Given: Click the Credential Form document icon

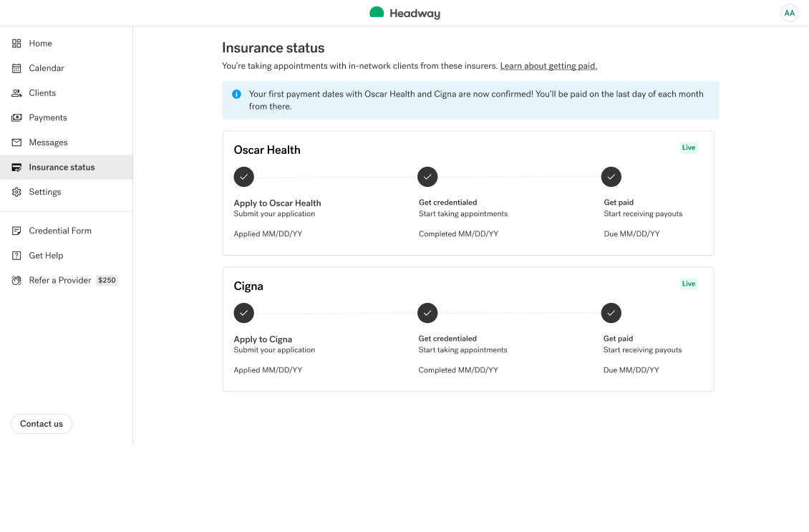Looking at the screenshot, I should tap(16, 231).
